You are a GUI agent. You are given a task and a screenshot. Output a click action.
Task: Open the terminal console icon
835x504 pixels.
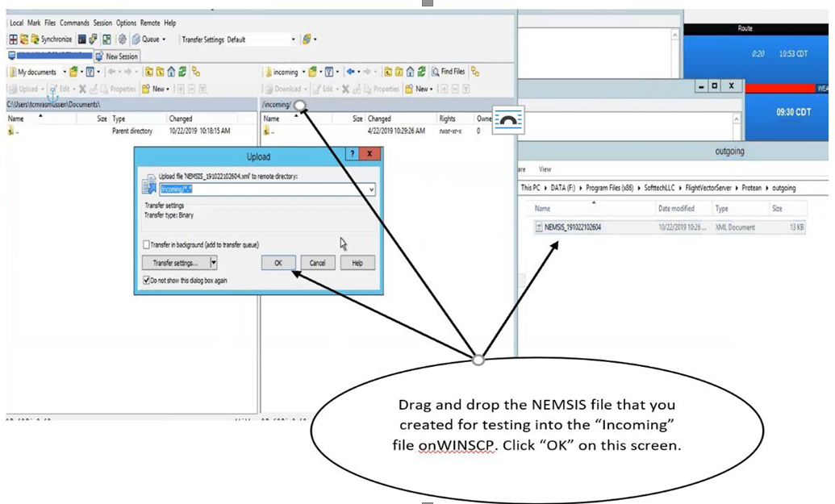point(82,40)
